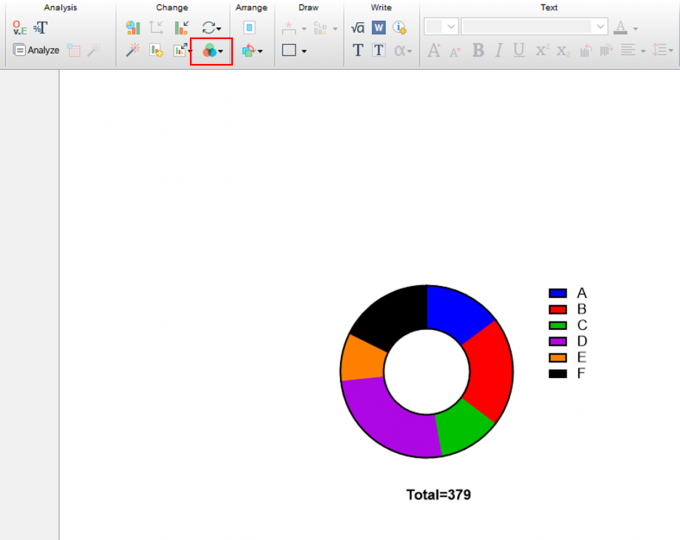Click the %T normalize/transform icon
The image size is (680, 540).
point(41,28)
